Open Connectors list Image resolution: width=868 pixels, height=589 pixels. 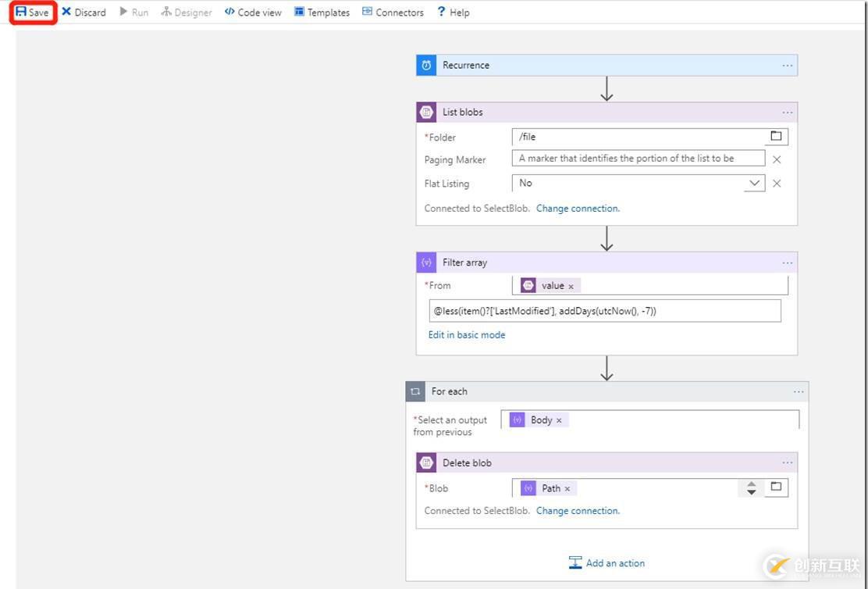[393, 12]
